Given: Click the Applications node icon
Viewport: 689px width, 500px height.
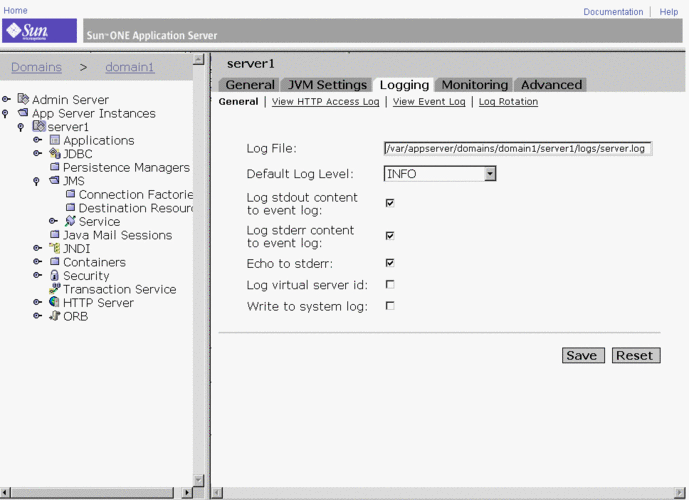Looking at the screenshot, I should coord(54,140).
